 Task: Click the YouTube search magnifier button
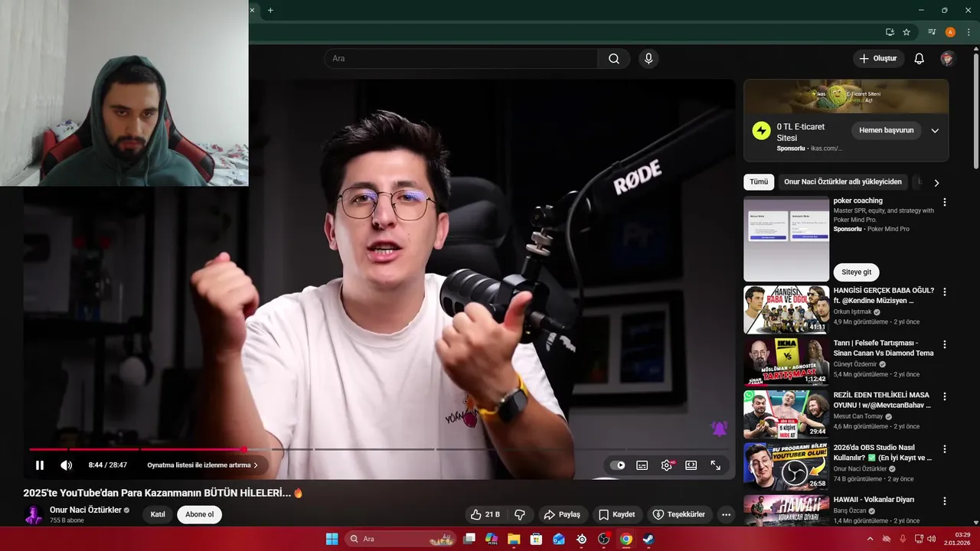tap(614, 58)
